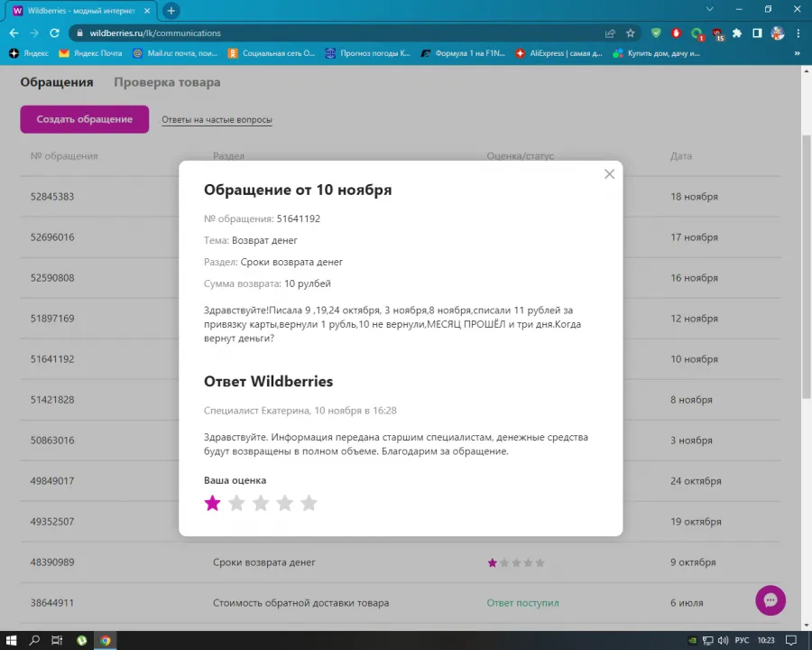Open the Chrome profile avatar
Viewport: 812px width, 650px height.
pos(778,33)
